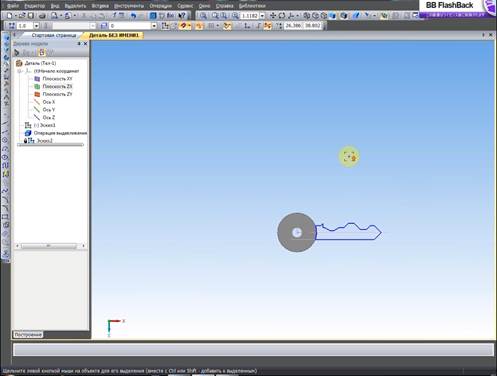Screen dimensions: 497x376
Task: Activate the pan-view four-arrows icon
Action: point(273,16)
